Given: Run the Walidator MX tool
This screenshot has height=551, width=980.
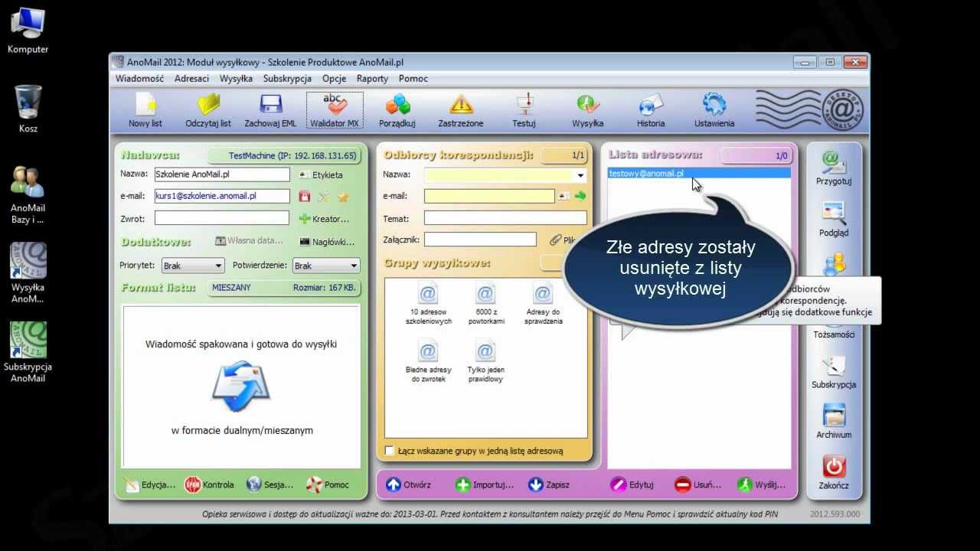Looking at the screenshot, I should point(334,110).
